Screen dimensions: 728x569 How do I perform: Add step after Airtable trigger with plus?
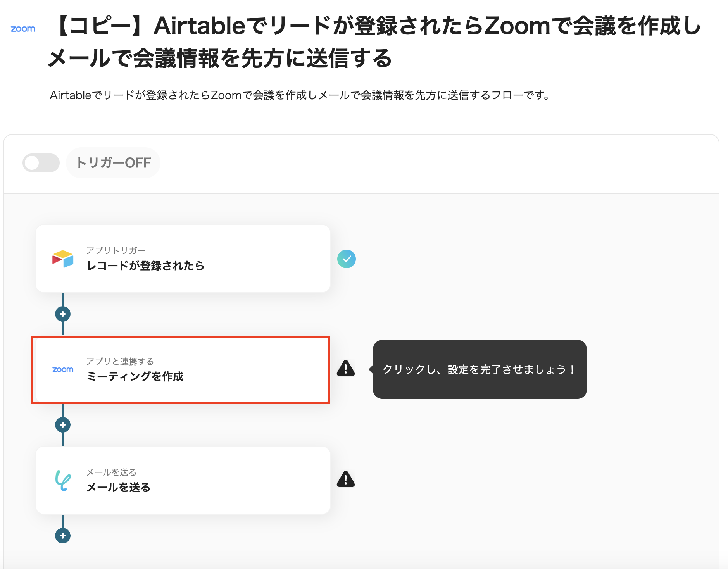coord(63,314)
